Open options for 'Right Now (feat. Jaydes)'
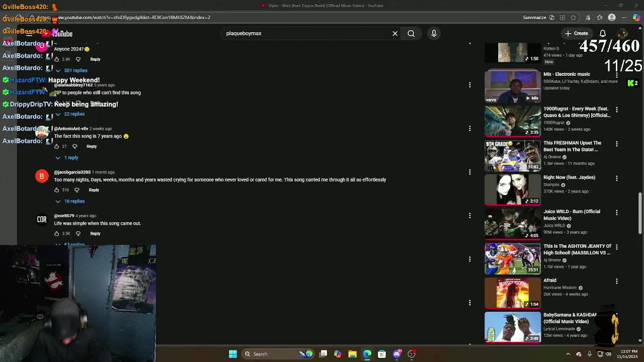Viewport: 644px width, 362px height. pyautogui.click(x=616, y=178)
